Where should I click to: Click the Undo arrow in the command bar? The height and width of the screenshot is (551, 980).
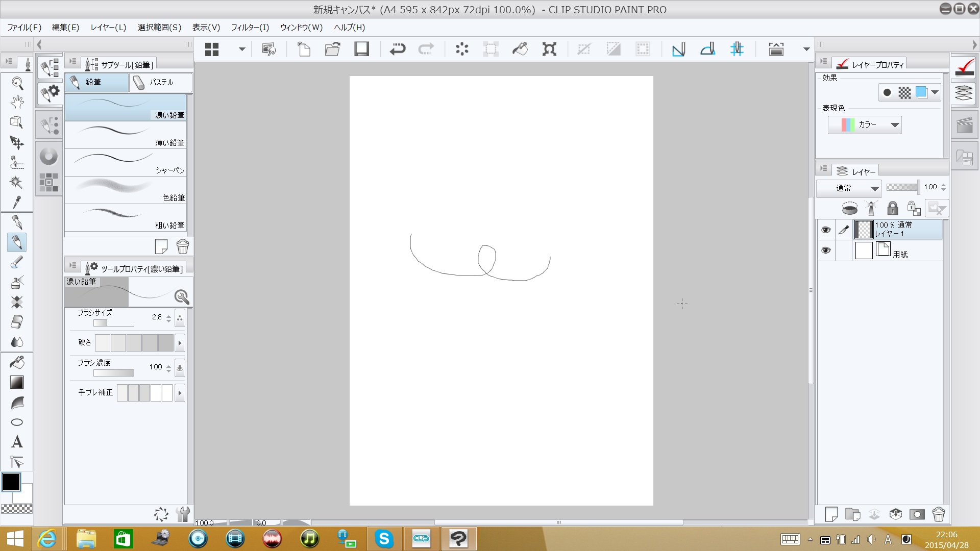tap(397, 49)
